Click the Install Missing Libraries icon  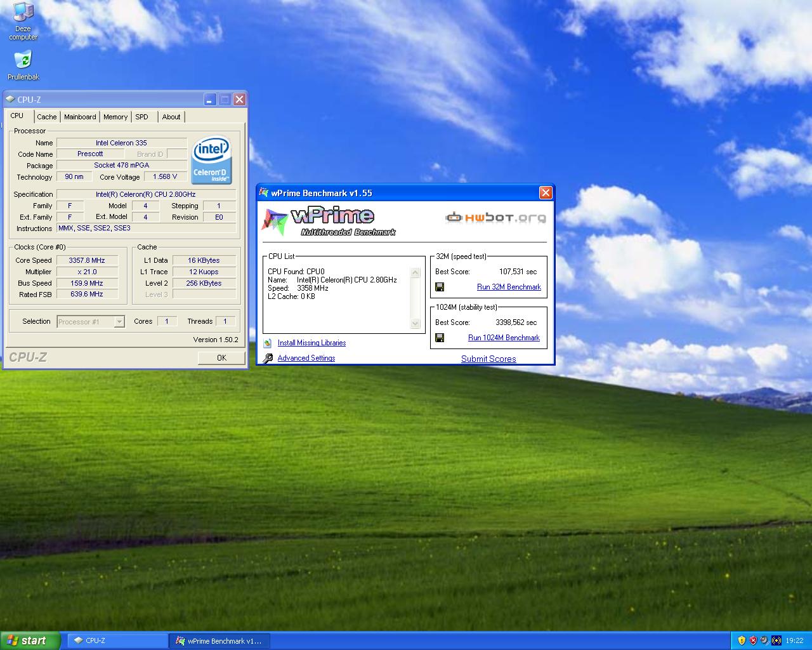268,343
